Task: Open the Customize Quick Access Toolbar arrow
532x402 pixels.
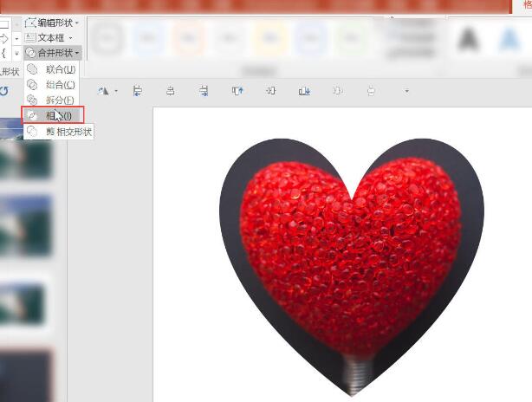Action: 407,91
